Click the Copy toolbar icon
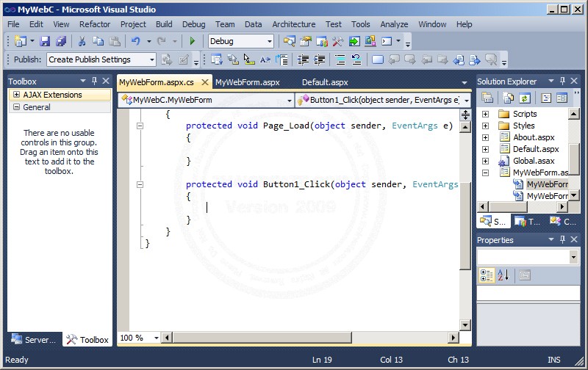This screenshot has height=370, width=588. coord(98,41)
